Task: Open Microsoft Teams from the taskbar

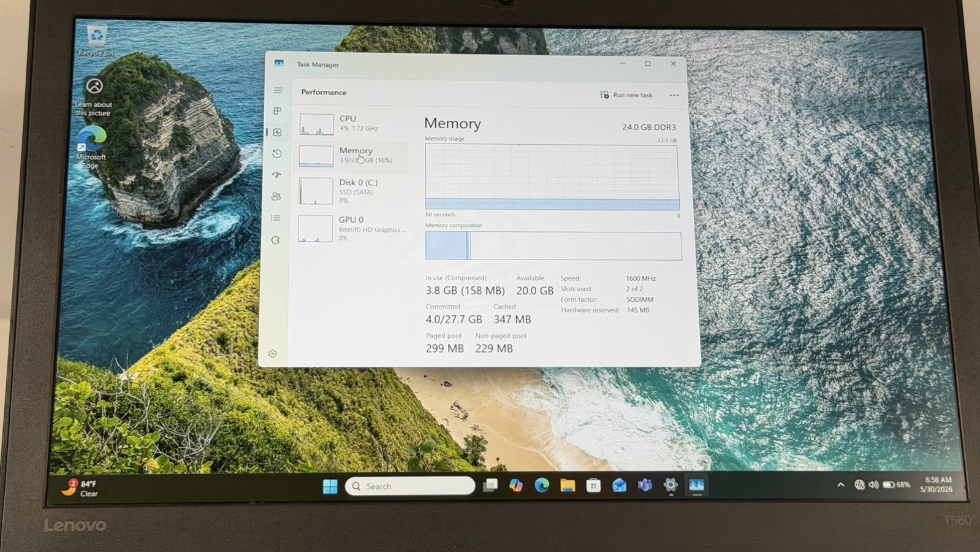Action: tap(645, 486)
